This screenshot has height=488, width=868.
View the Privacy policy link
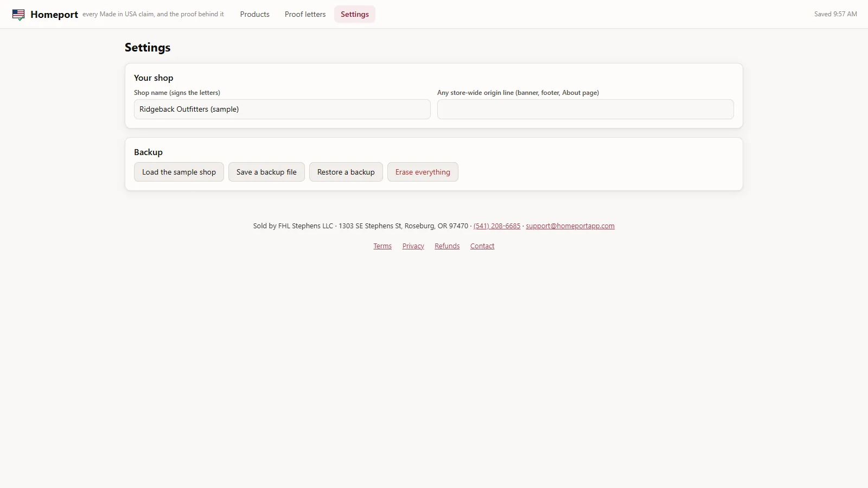tap(413, 246)
